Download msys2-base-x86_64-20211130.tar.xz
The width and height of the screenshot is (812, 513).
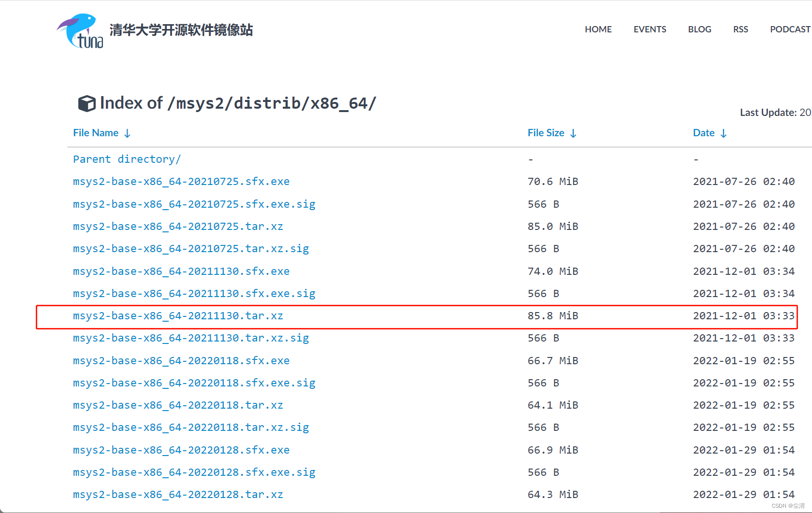click(x=178, y=316)
